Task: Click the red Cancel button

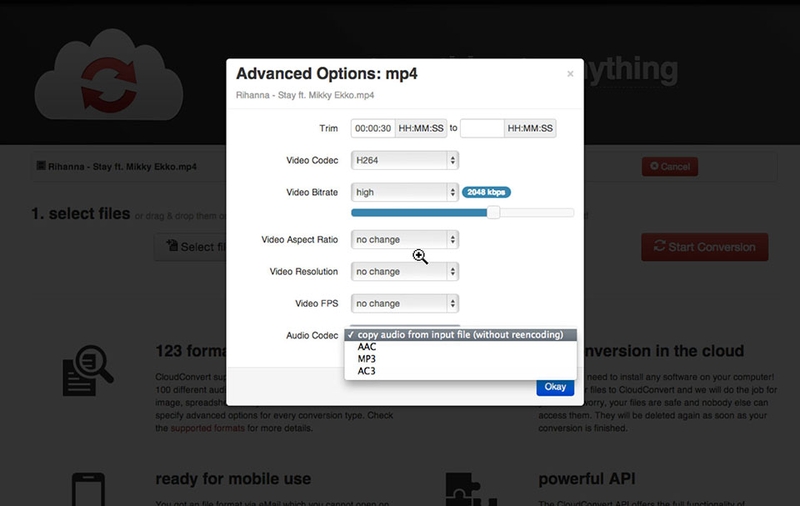Action: (x=670, y=167)
